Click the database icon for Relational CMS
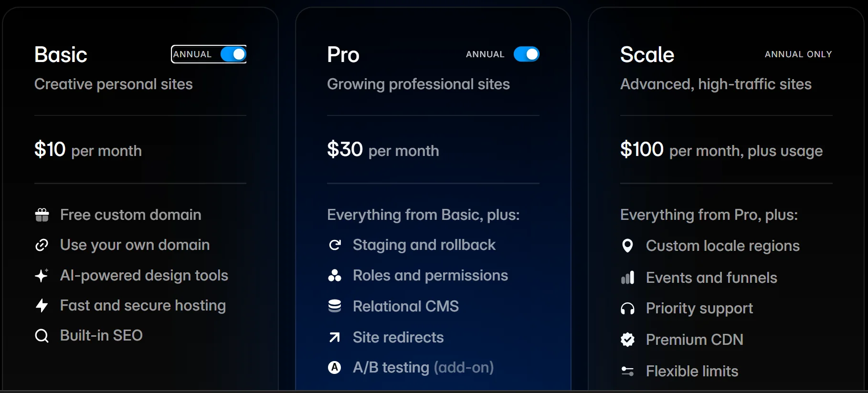The height and width of the screenshot is (393, 868). (335, 306)
